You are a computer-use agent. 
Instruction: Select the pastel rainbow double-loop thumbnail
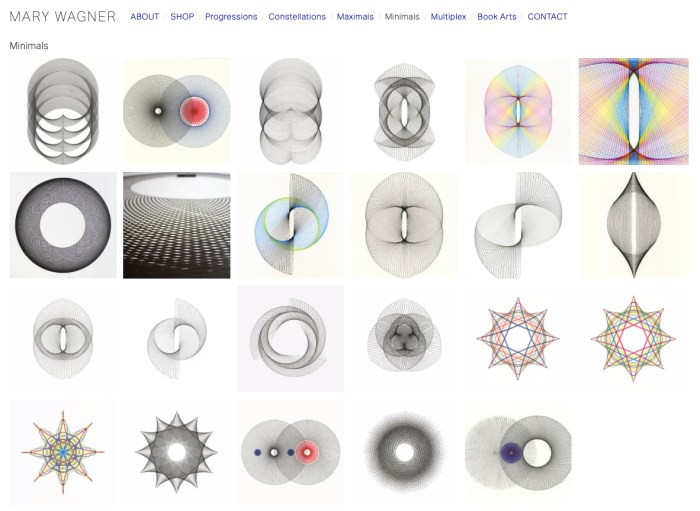point(518,111)
